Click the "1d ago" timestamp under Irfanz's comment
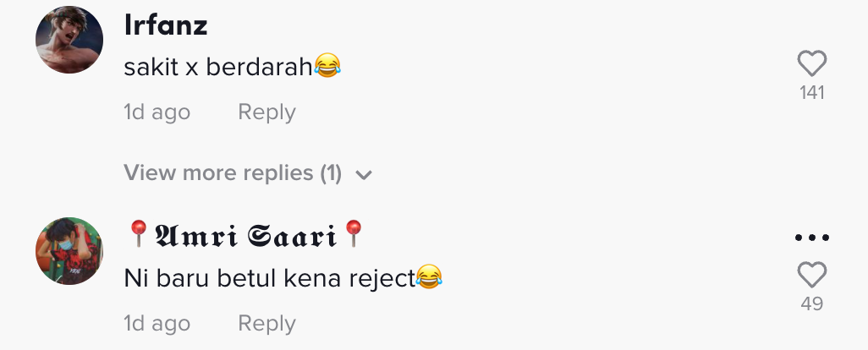This screenshot has width=868, height=350. pyautogui.click(x=157, y=112)
